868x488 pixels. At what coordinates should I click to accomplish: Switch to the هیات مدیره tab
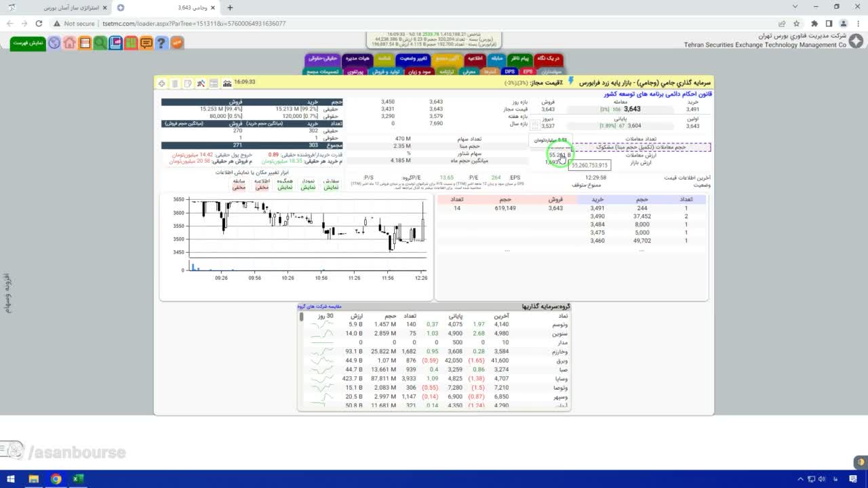[x=357, y=58]
